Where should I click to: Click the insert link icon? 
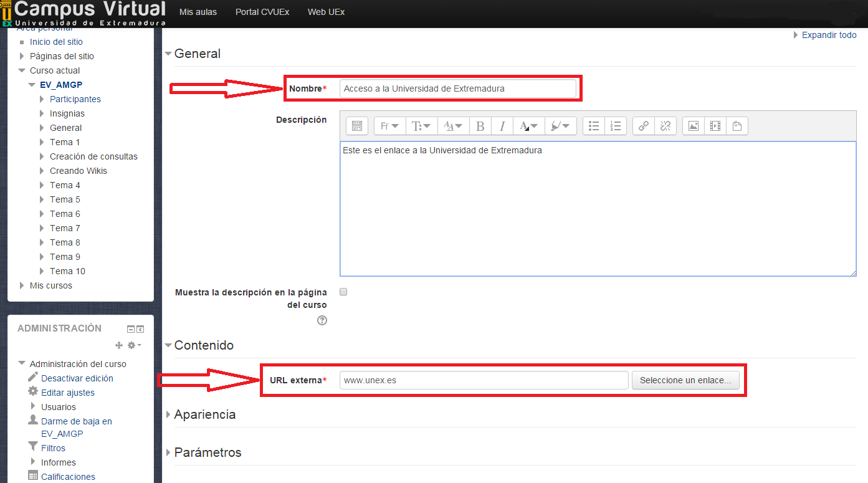(644, 127)
